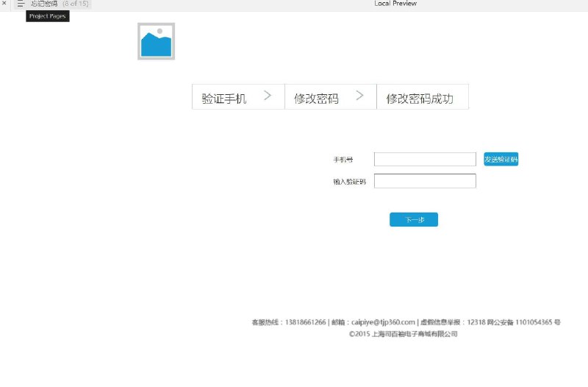Click the 输入验证码 label

click(350, 182)
